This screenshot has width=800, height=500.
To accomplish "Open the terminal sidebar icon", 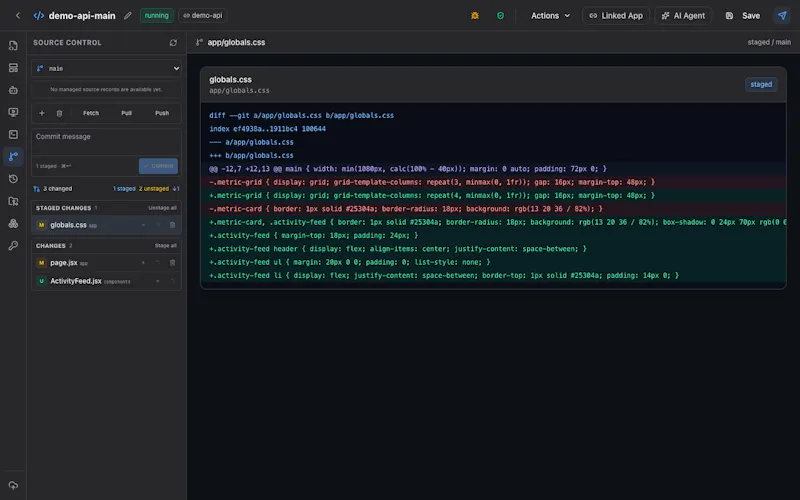I will (13, 134).
